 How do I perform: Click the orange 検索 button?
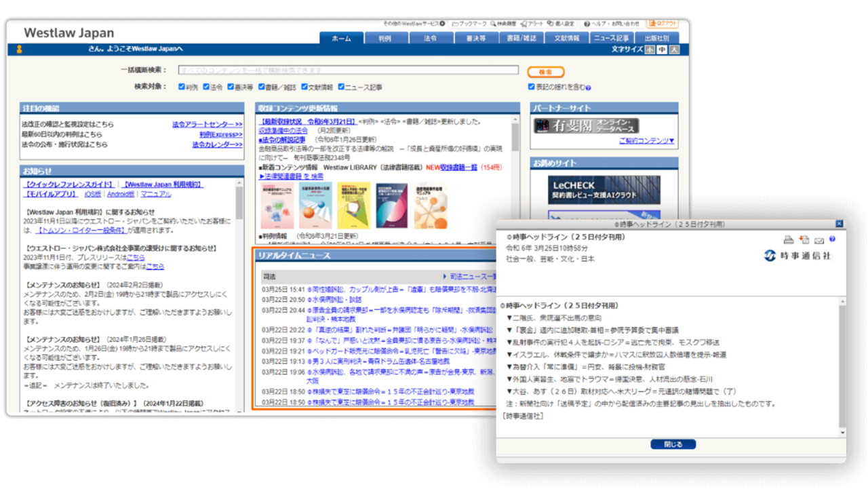coord(545,71)
